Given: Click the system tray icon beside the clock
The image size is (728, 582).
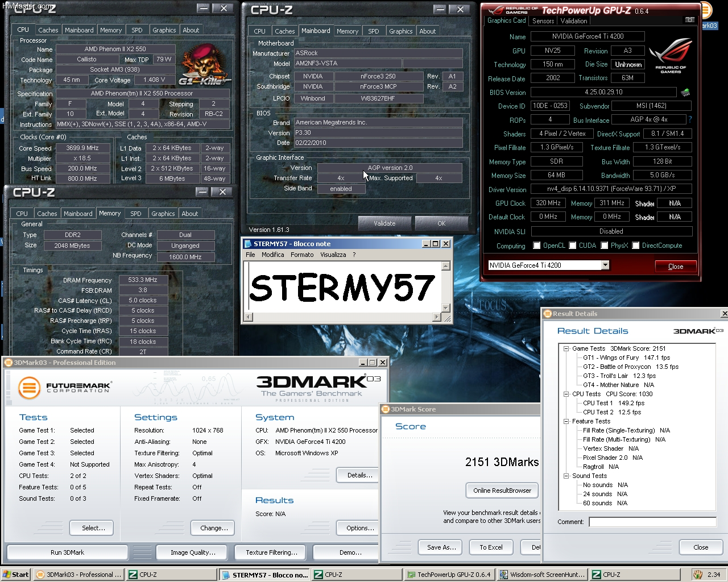Looking at the screenshot, I should coord(698,575).
